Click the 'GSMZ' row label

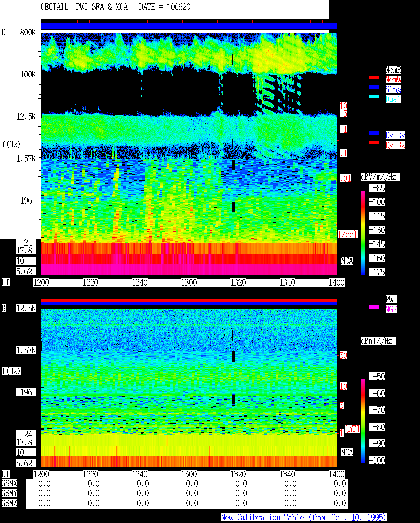tap(9, 503)
